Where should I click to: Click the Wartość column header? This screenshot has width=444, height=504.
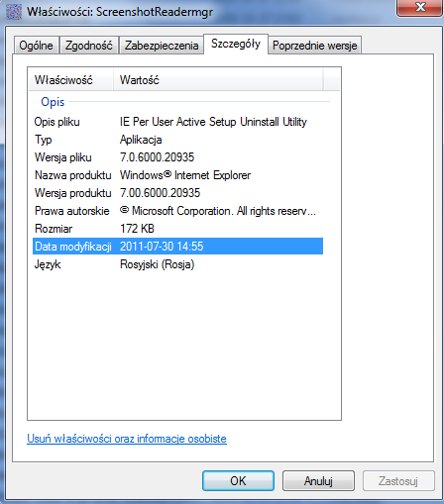(218, 80)
